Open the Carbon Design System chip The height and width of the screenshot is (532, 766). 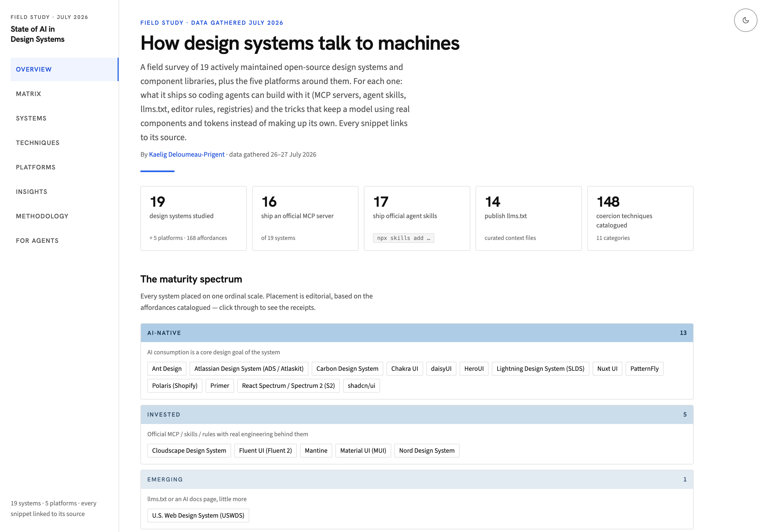[347, 369]
